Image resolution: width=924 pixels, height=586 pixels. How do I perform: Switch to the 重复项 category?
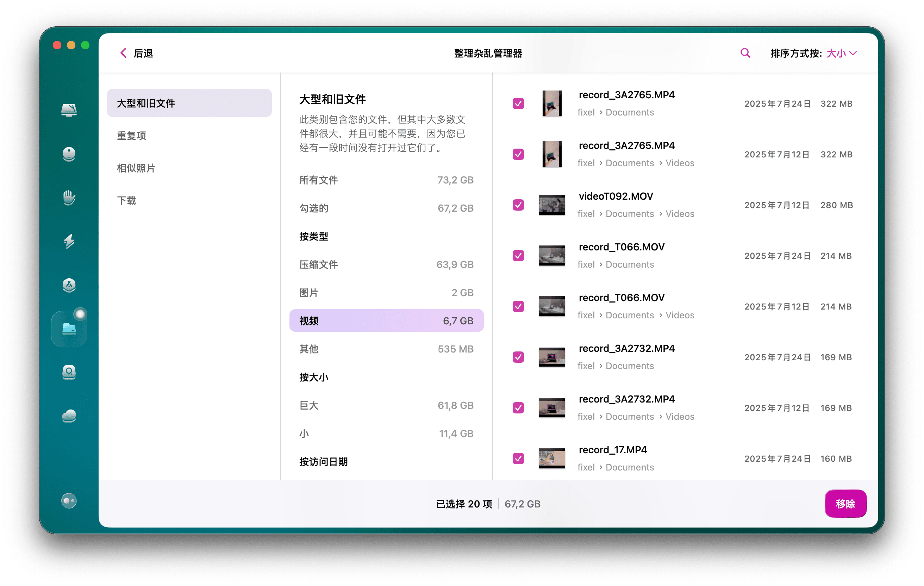tap(131, 135)
